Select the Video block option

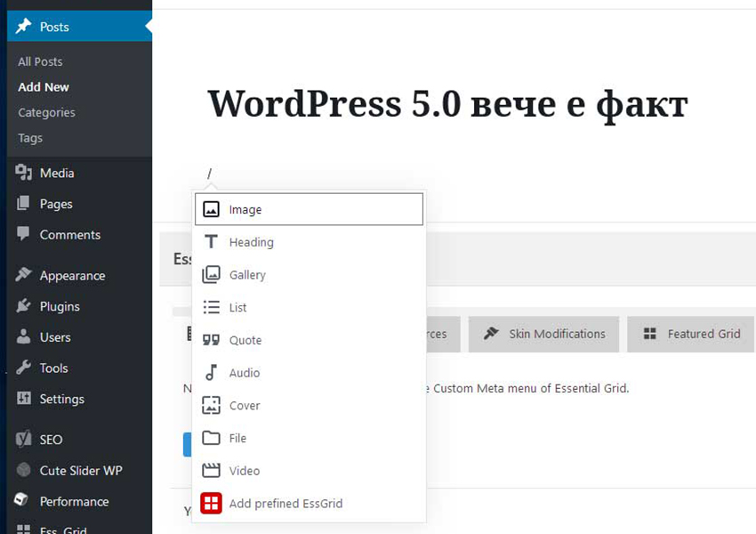(309, 470)
